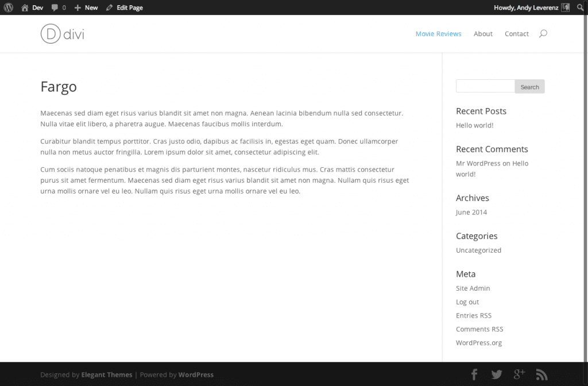Open the Comments RSS link
This screenshot has height=386, width=588.
479,329
